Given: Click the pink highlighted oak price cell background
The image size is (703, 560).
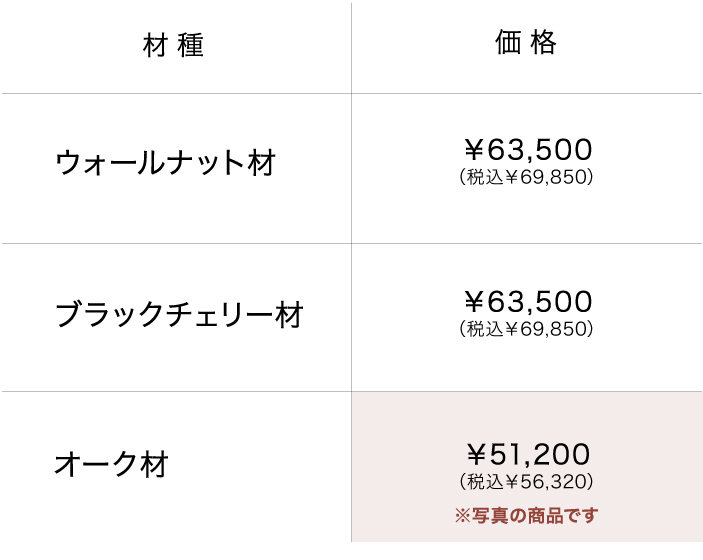Looking at the screenshot, I should pyautogui.click(x=640, y=420).
